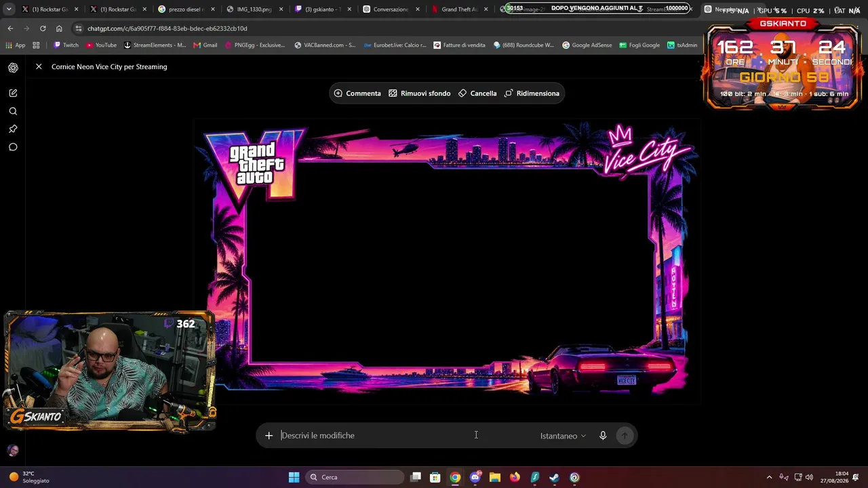This screenshot has width=868, height=488.
Task: Click the browser home icon
Action: click(x=59, y=28)
